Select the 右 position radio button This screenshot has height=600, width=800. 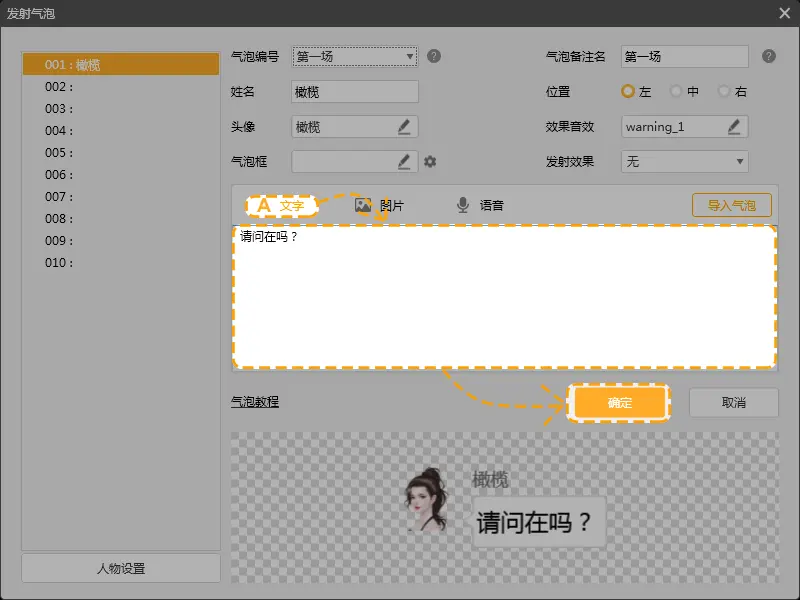tap(725, 91)
